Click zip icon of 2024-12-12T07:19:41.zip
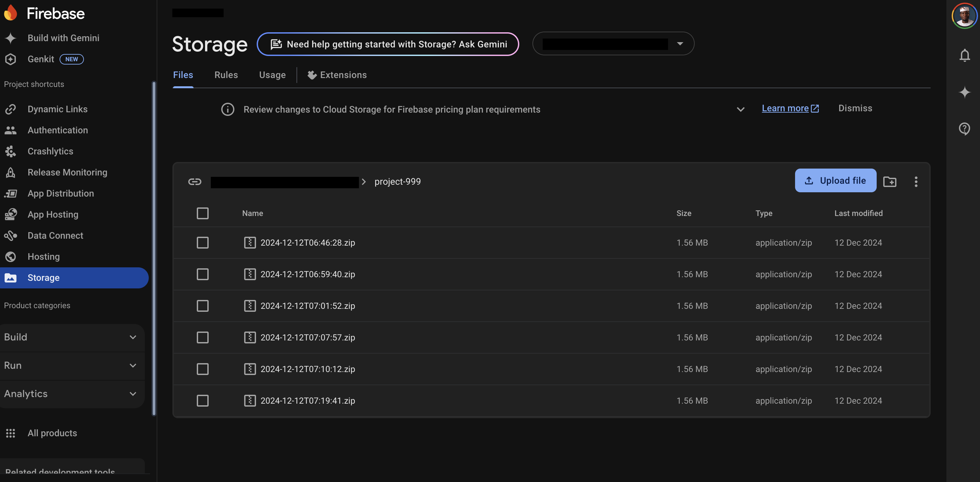Viewport: 980px width, 482px height. click(x=250, y=401)
